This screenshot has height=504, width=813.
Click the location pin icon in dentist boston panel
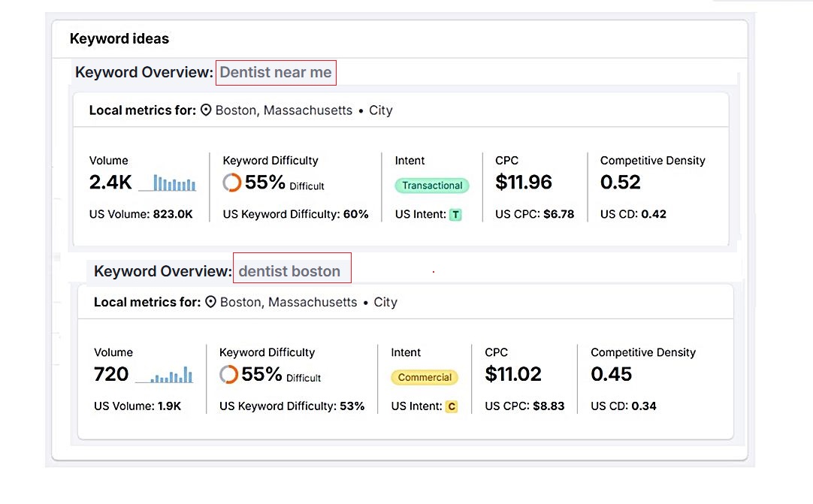(x=210, y=302)
